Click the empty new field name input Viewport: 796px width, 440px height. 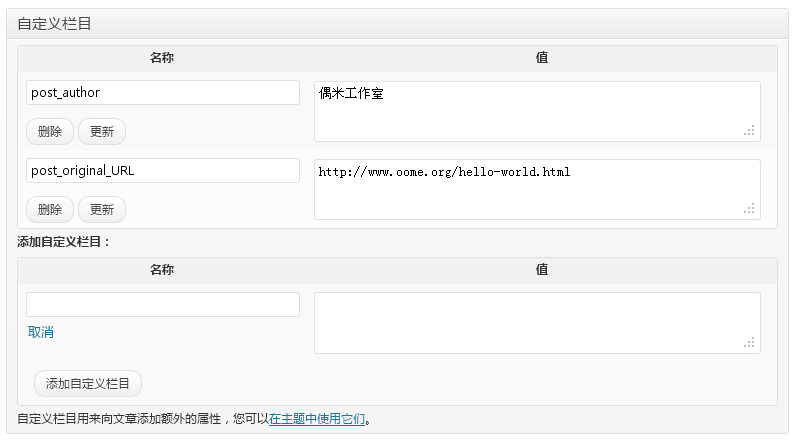(x=163, y=304)
